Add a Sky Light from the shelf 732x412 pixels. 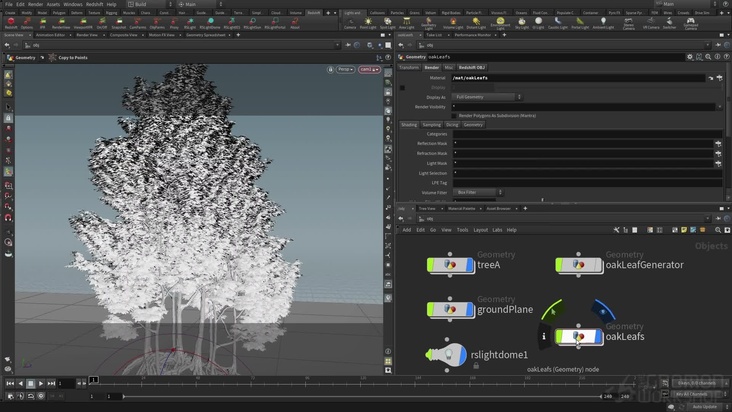522,23
